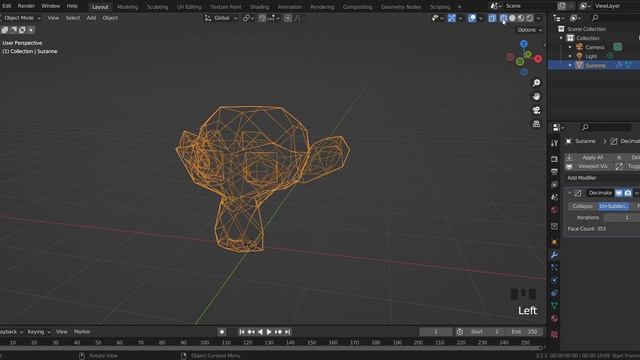Switch to the Shading workspace tab
The height and width of the screenshot is (360, 640).
pyautogui.click(x=259, y=7)
